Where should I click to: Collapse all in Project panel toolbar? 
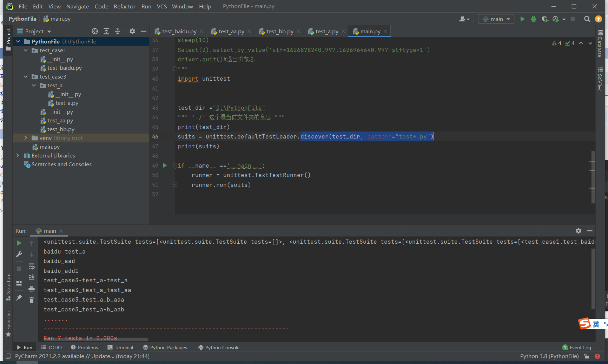pyautogui.click(x=118, y=32)
